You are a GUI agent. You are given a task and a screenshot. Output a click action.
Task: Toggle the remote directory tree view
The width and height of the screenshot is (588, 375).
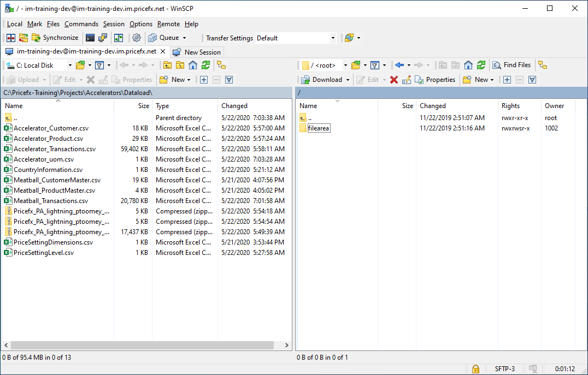542,66
